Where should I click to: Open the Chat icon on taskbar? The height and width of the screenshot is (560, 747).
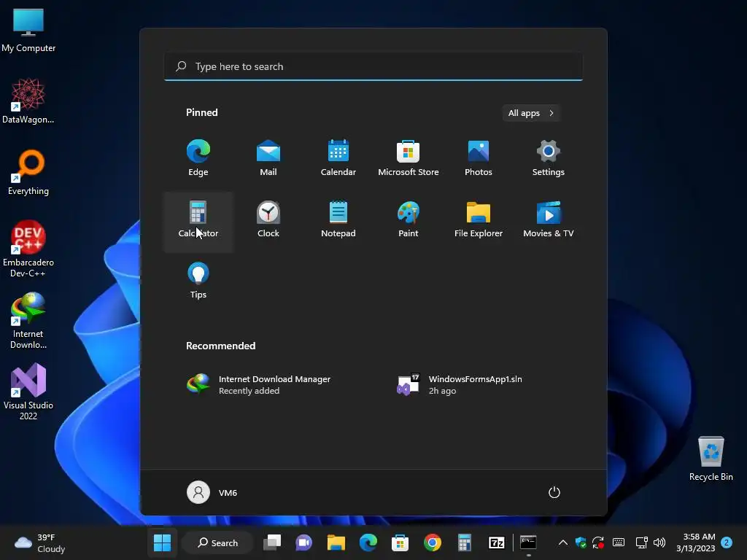pyautogui.click(x=304, y=542)
